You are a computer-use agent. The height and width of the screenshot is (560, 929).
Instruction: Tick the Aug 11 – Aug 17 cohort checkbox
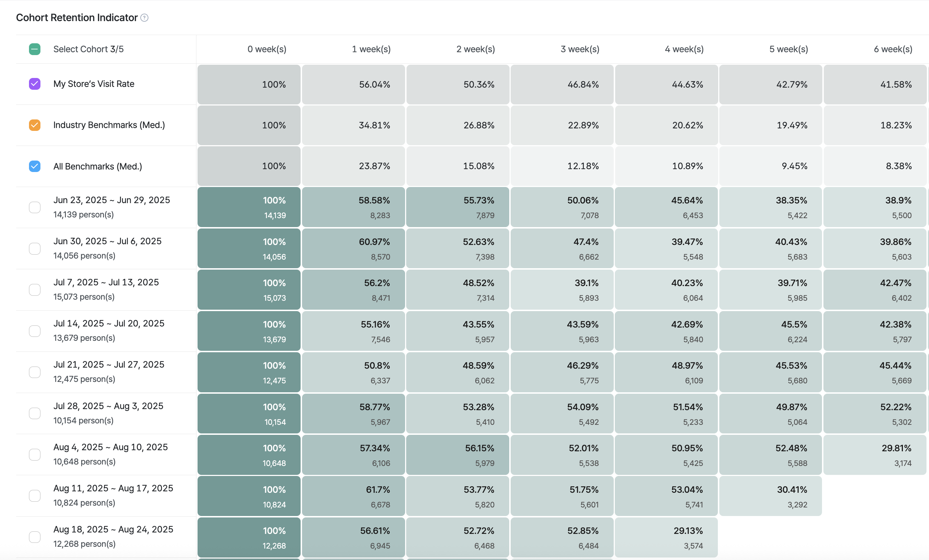pos(35,496)
